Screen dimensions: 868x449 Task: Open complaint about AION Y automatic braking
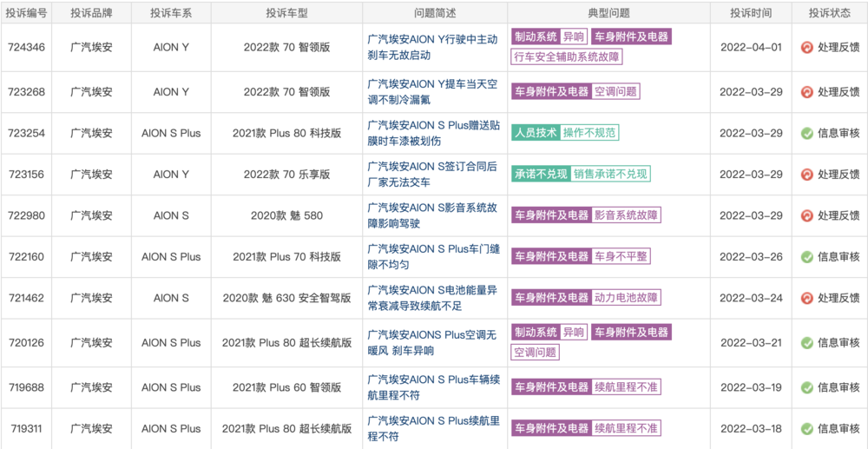tap(432, 47)
